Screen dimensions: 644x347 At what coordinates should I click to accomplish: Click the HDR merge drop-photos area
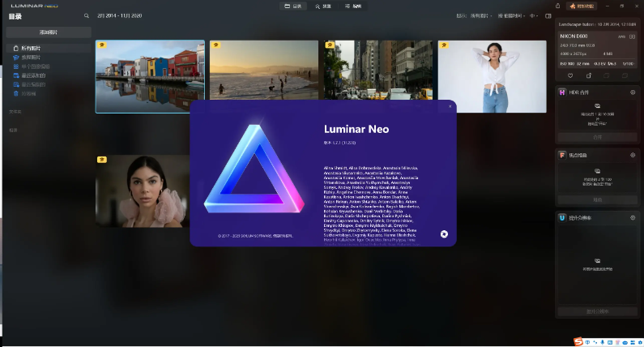pyautogui.click(x=598, y=114)
